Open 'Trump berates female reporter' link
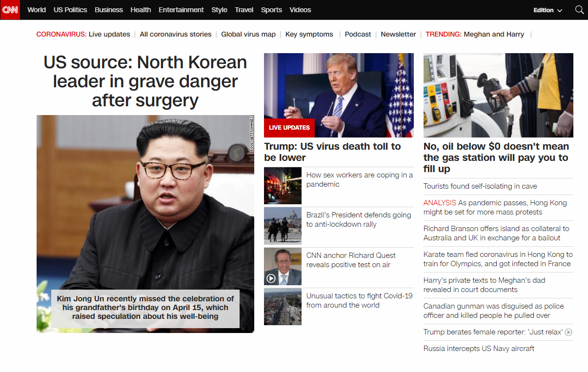The height and width of the screenshot is (372, 588). coord(493,332)
